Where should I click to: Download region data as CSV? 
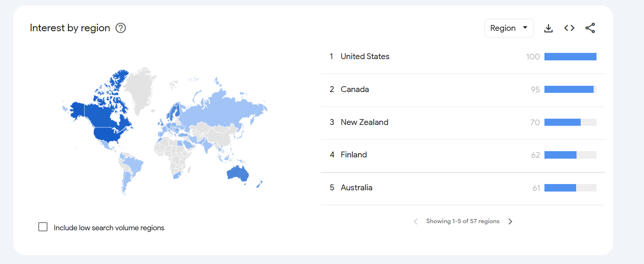click(x=549, y=28)
